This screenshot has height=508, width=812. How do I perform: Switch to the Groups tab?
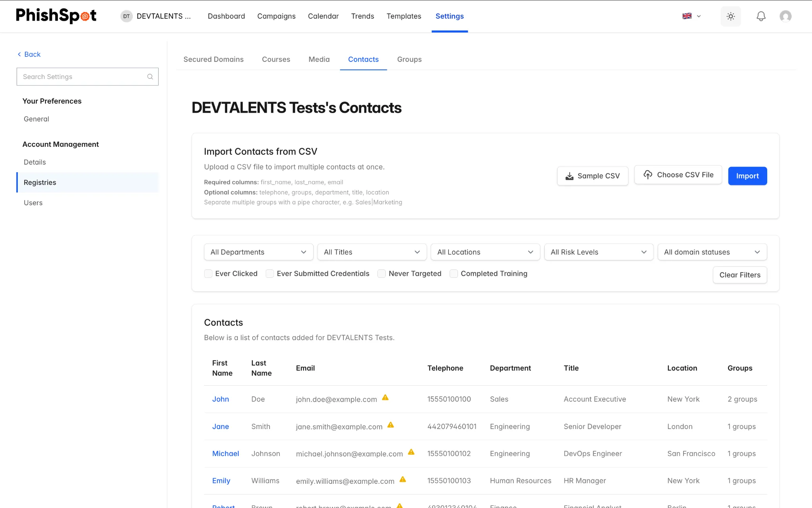tap(409, 60)
